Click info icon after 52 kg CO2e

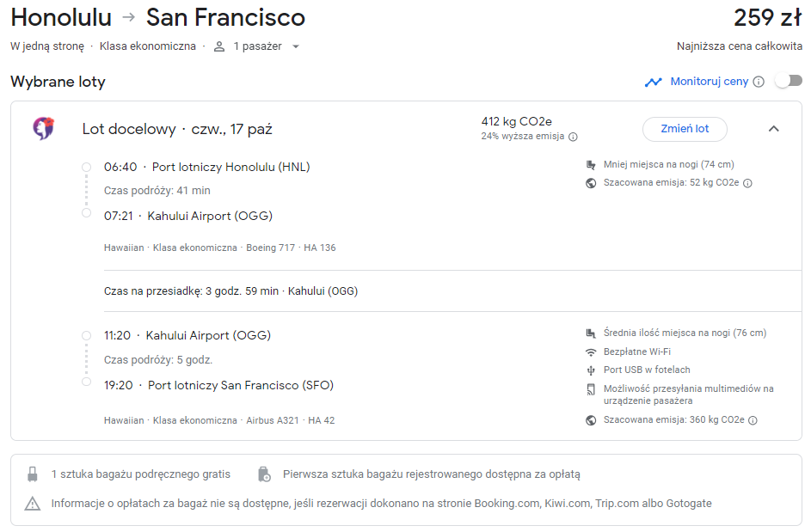click(x=748, y=183)
